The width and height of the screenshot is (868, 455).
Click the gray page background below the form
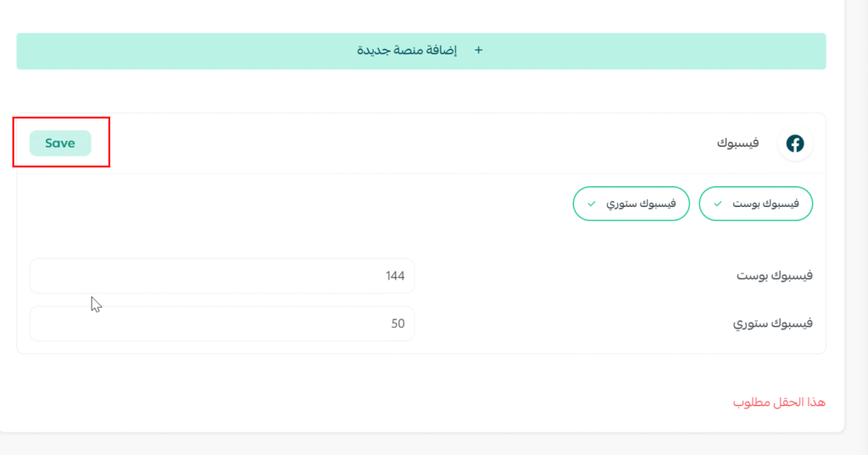pos(424,446)
